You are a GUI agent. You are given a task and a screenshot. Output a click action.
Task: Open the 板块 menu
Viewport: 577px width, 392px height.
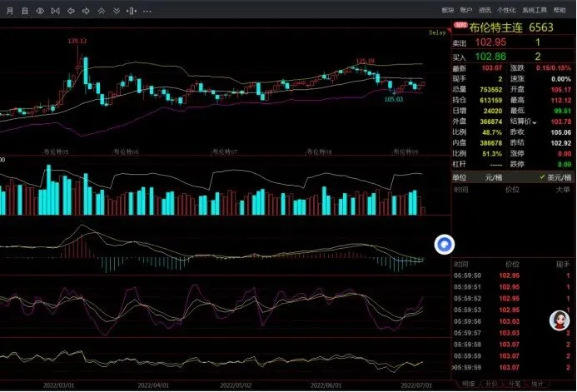pyautogui.click(x=447, y=10)
